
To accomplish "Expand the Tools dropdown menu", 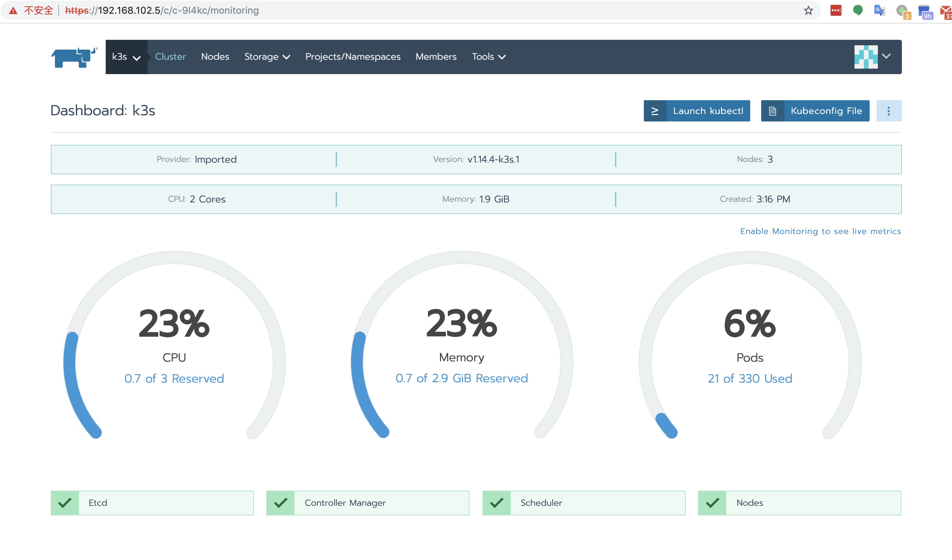I will tap(488, 57).
